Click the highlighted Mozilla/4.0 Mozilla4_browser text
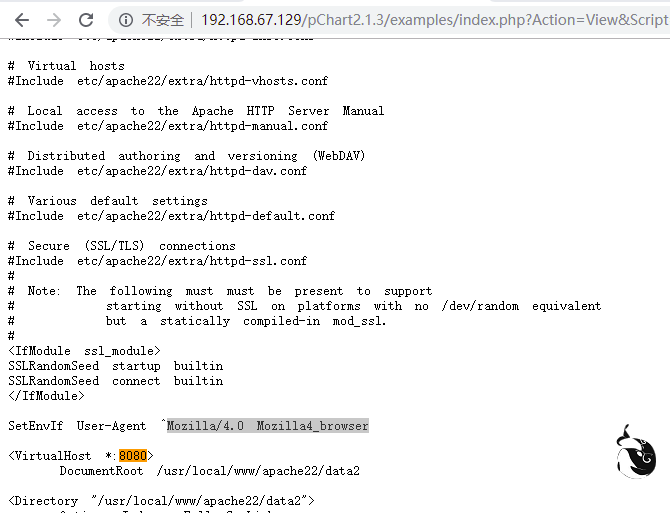The width and height of the screenshot is (670, 513). (x=267, y=426)
